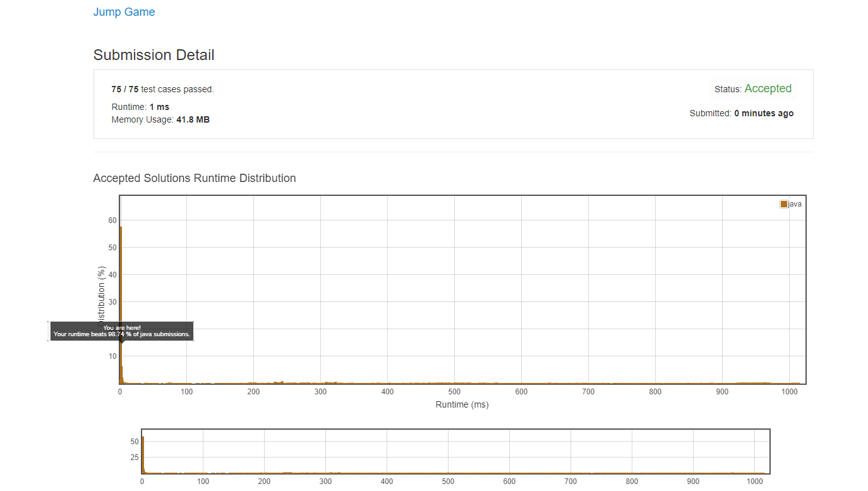Viewport: 868px width, 491px height.
Task: Click the 500 tick on main chart x-axis
Action: pyautogui.click(x=454, y=392)
